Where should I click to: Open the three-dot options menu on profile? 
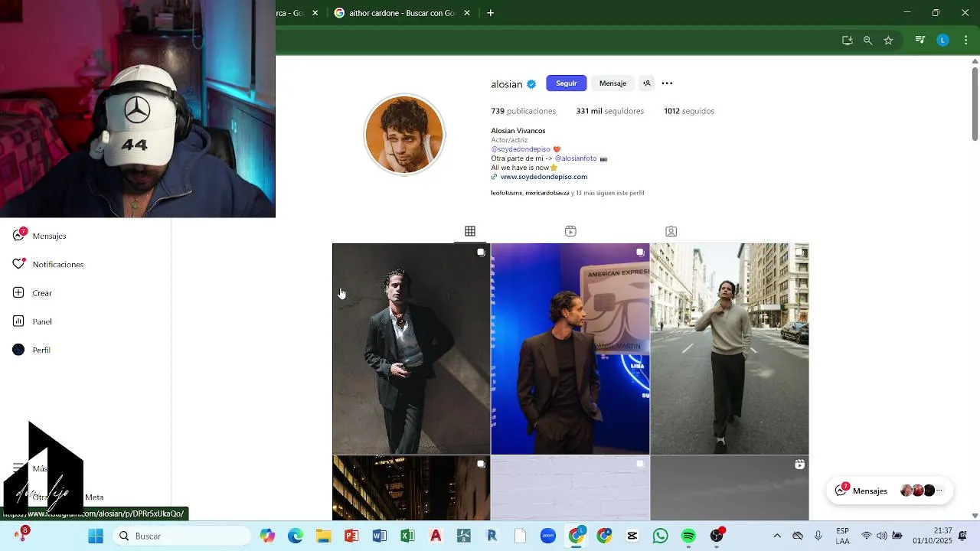click(667, 83)
